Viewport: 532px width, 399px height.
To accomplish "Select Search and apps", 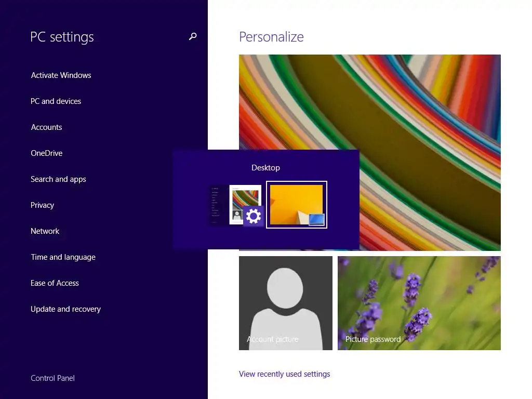I will (x=58, y=179).
